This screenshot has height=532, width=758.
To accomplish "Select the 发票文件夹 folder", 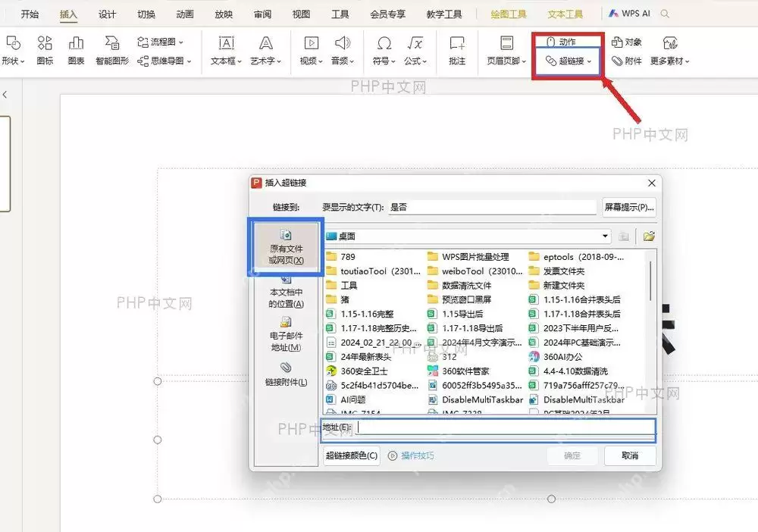I will click(556, 271).
